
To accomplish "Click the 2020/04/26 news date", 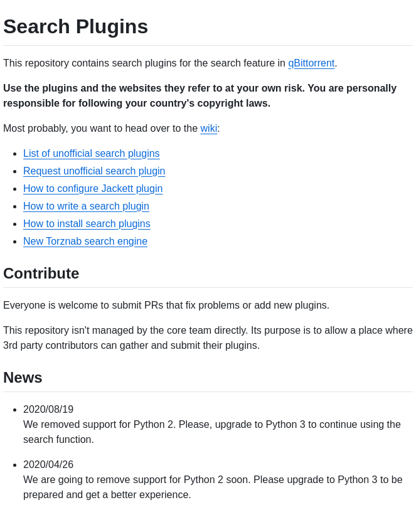I will click(48, 465).
